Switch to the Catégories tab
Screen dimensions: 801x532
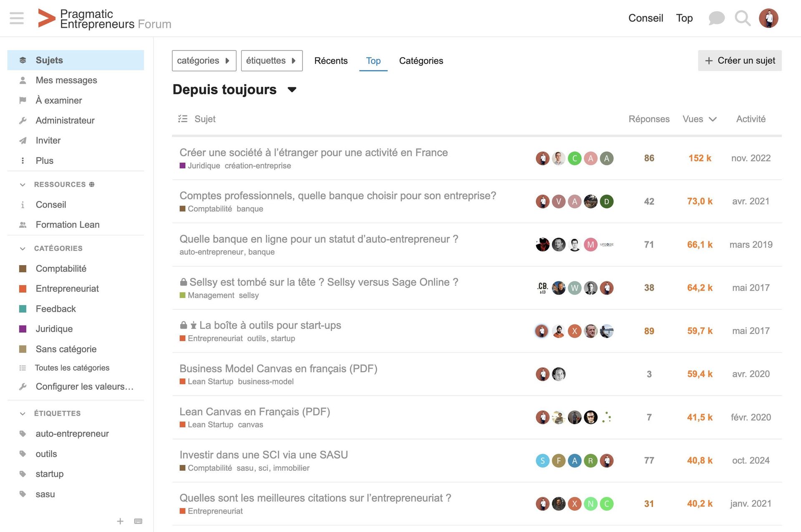(421, 61)
